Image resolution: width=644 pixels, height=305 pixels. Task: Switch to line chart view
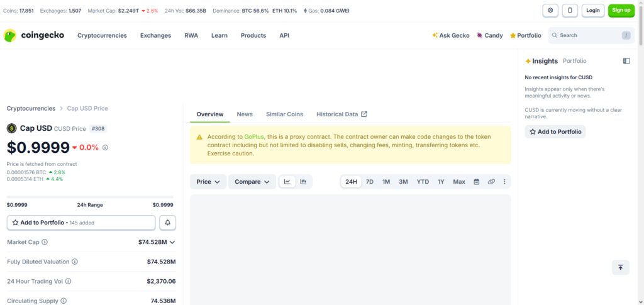287,182
